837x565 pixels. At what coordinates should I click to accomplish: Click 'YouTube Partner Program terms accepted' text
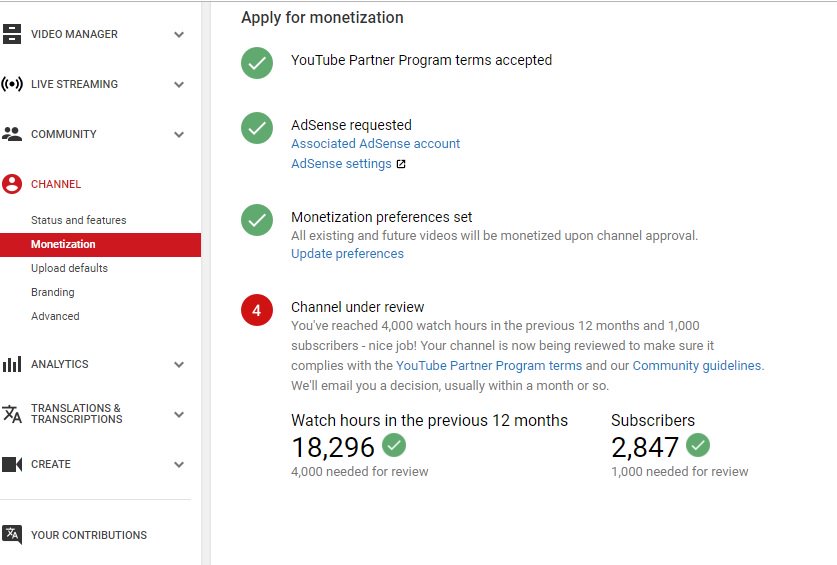[x=421, y=60]
